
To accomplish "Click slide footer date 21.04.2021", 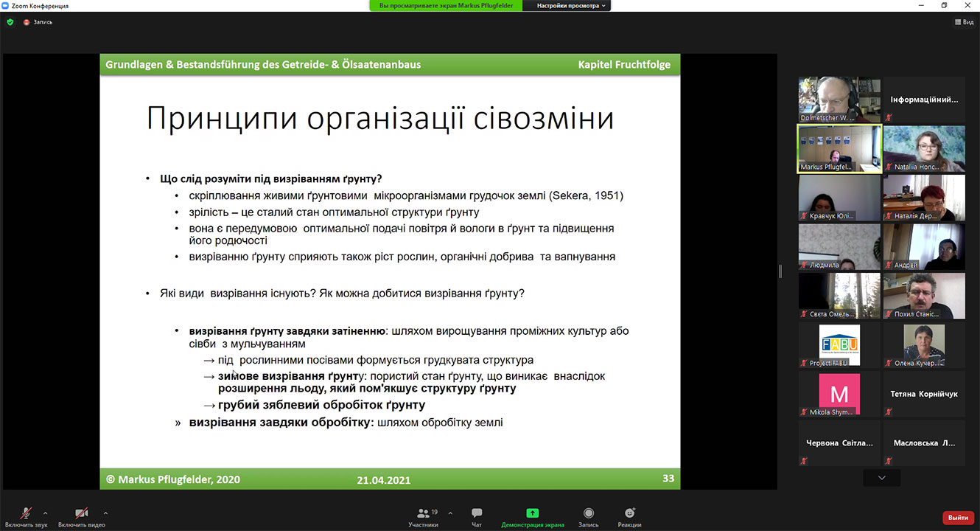I will pyautogui.click(x=384, y=479).
